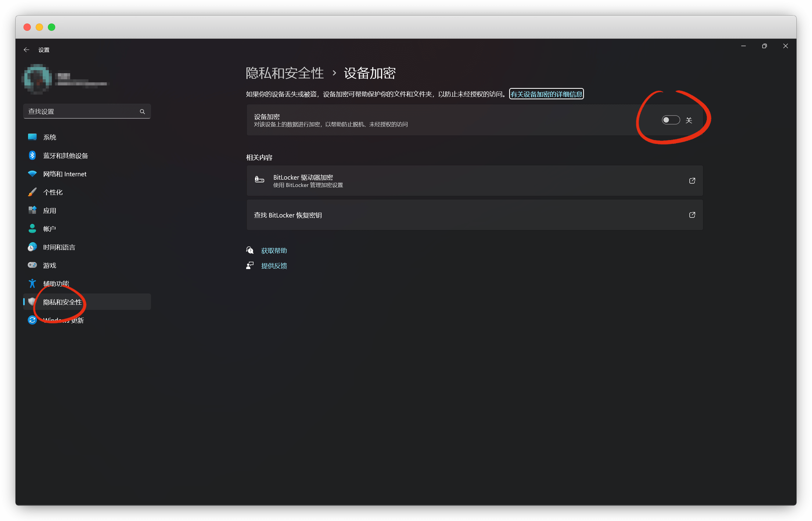Click the System monitor icon in sidebar
The image size is (812, 521).
click(x=32, y=137)
